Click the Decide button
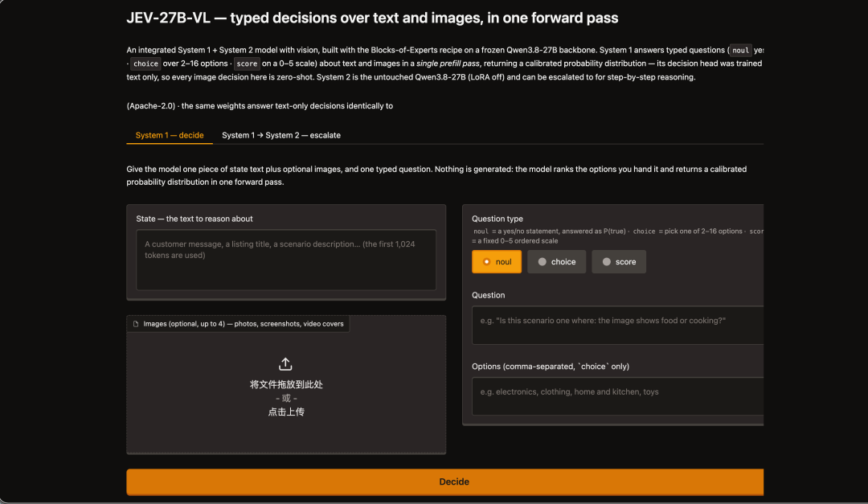This screenshot has height=504, width=868. point(445,481)
